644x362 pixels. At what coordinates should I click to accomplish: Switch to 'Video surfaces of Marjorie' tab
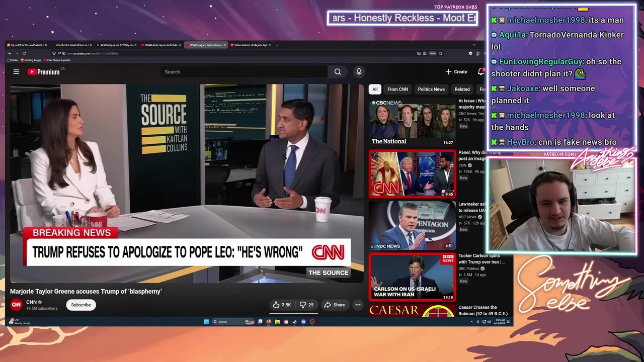[x=250, y=45]
